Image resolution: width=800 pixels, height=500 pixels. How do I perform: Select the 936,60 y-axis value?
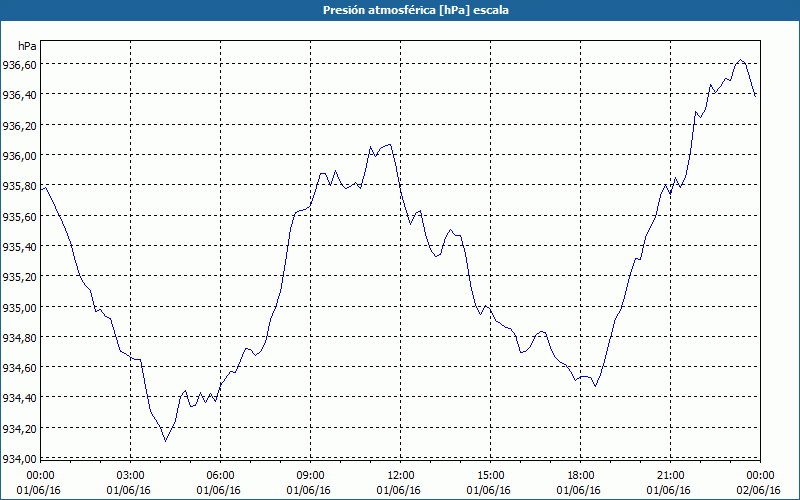[19, 65]
